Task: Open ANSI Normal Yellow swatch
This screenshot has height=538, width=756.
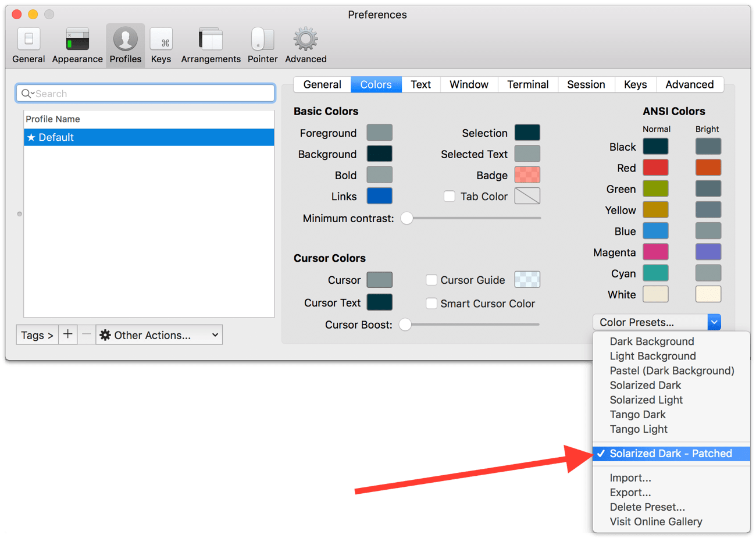Action: tap(655, 210)
